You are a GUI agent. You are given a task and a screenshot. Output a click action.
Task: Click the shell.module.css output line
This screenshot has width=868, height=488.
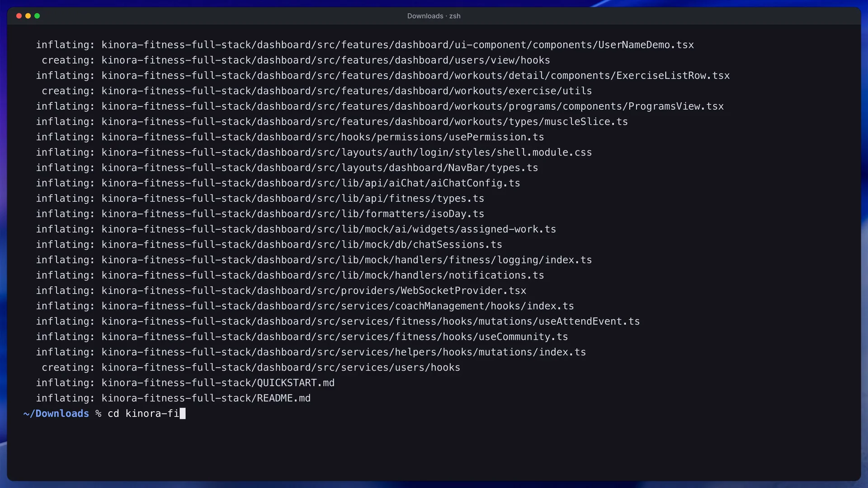[x=314, y=152]
